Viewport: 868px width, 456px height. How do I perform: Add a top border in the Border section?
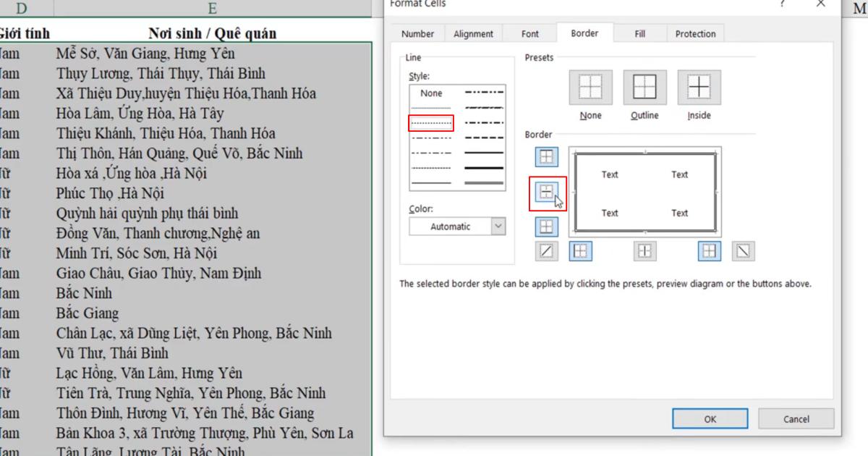(546, 156)
